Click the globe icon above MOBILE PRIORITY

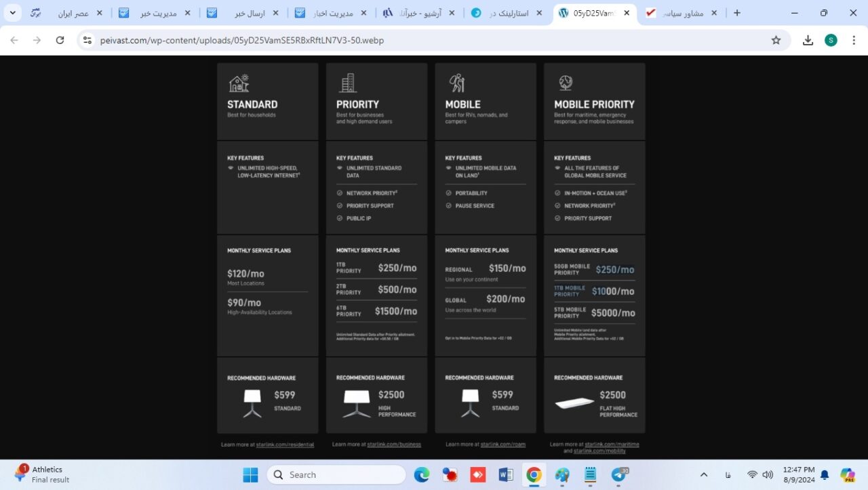tap(566, 83)
